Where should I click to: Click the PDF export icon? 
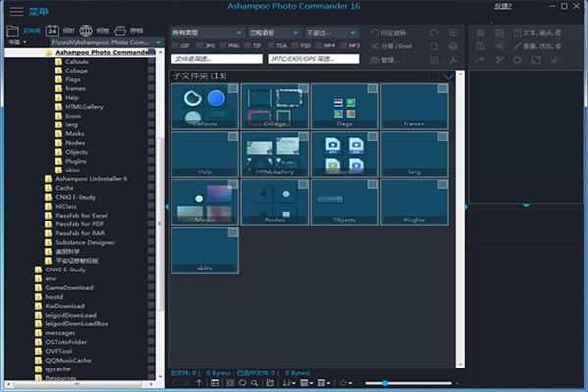[x=453, y=60]
